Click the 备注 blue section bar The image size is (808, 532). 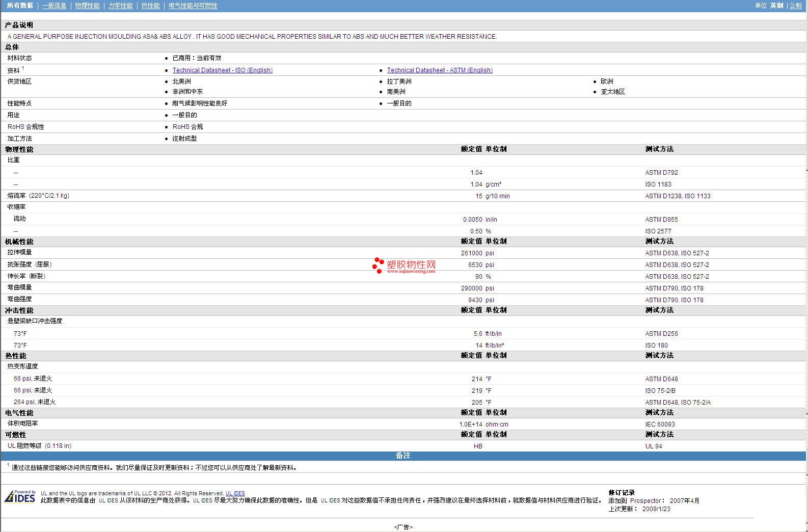click(x=403, y=456)
